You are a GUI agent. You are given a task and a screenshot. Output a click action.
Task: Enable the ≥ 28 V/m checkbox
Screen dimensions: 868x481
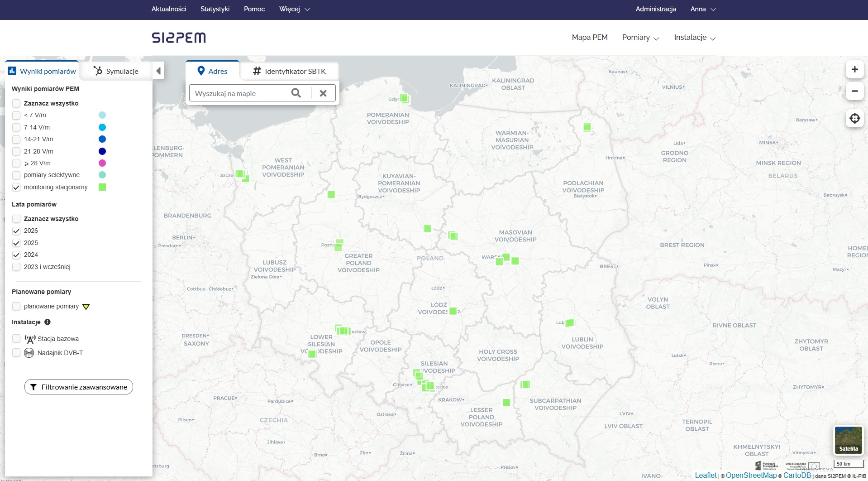16,163
